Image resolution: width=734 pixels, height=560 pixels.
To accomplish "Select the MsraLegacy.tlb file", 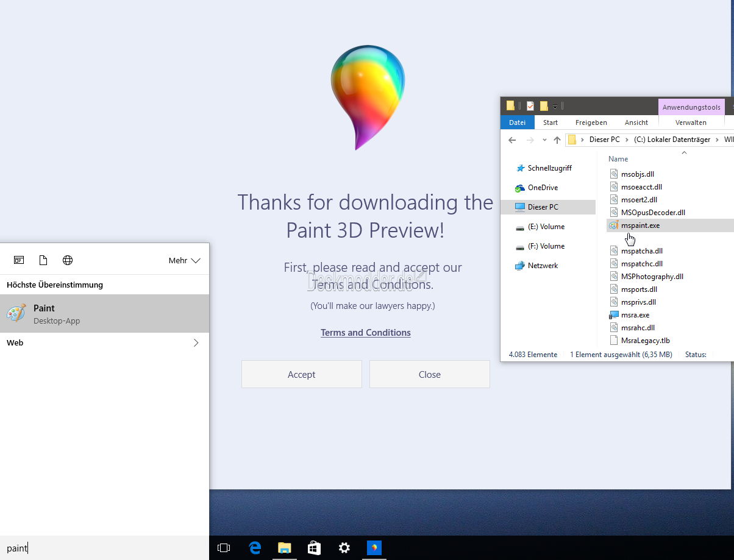I will (x=646, y=341).
